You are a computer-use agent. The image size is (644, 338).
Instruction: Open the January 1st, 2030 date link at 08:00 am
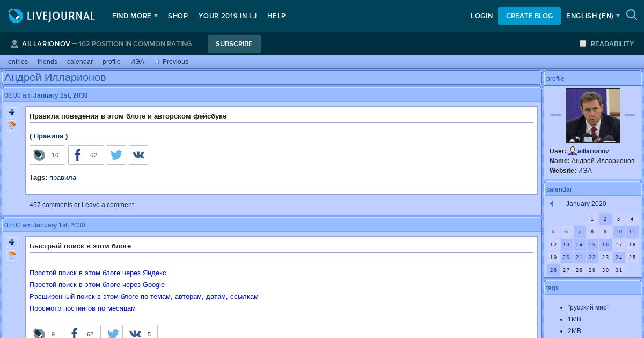tap(61, 95)
